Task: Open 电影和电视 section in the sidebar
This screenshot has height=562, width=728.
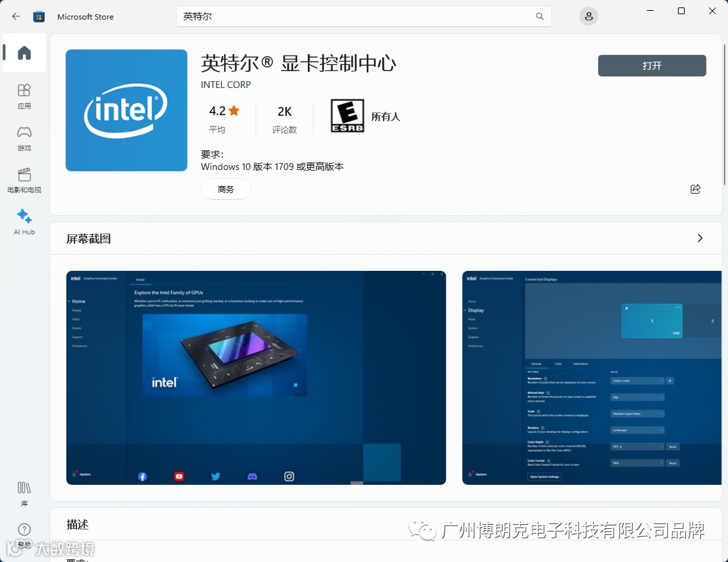Action: pyautogui.click(x=24, y=180)
